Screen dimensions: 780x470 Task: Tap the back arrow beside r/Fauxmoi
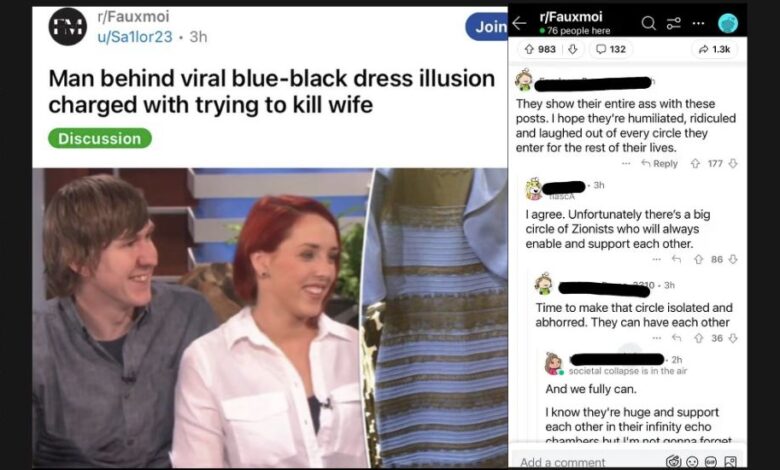(519, 23)
